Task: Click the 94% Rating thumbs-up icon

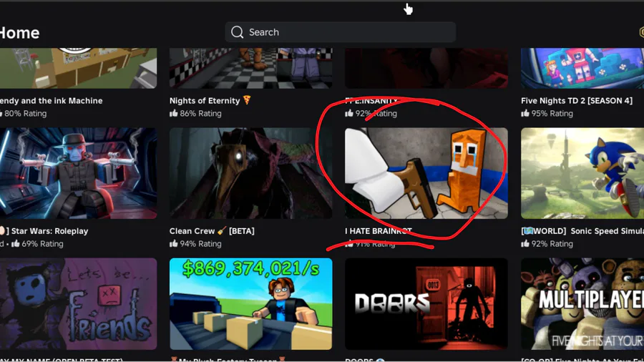Action: (x=174, y=244)
